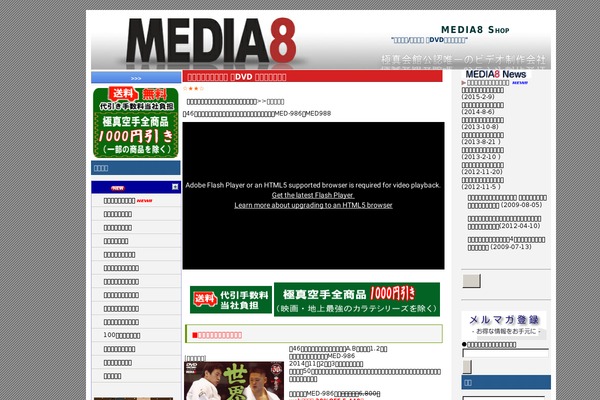This screenshot has width=600, height=400.
Task: Open the sidebar menu item starting with '100'
Action: (x=122, y=335)
